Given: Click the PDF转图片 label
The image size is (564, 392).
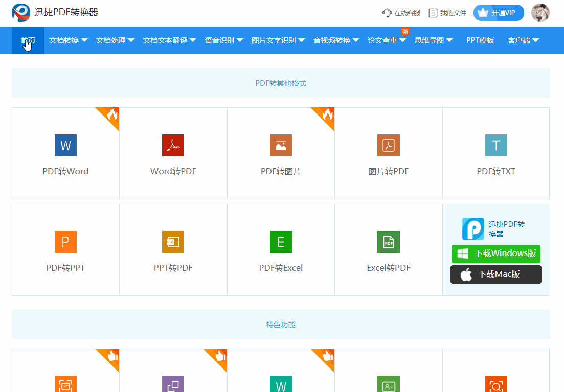Looking at the screenshot, I should [x=281, y=172].
